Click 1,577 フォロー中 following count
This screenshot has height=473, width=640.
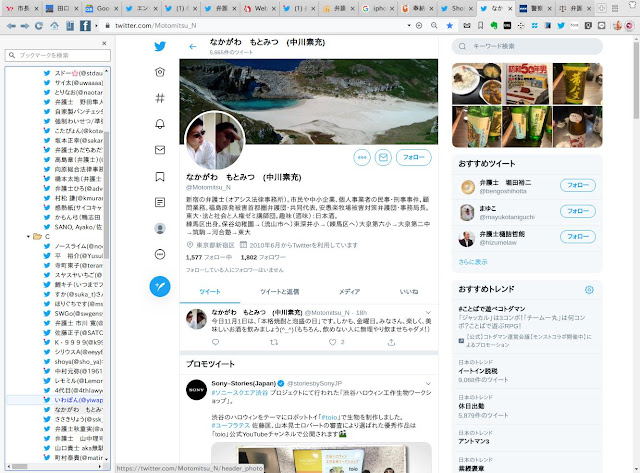point(209,258)
